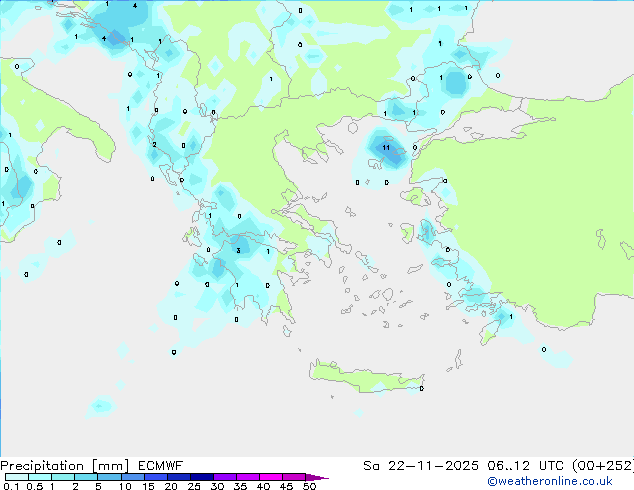The height and width of the screenshot is (490, 634).
Task: Click the '25' legend scale label
Action: (x=194, y=486)
